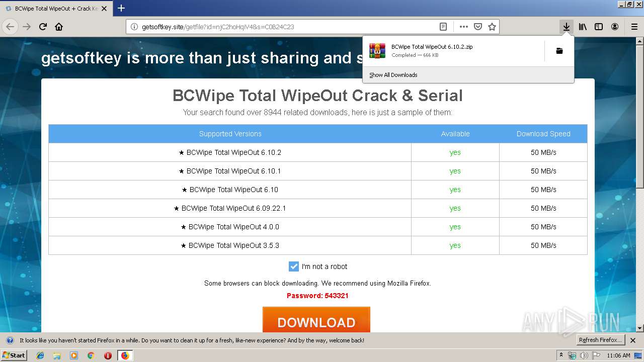Click the BCWipe Total WipeOut Crack & Serial heading
Viewport: 644px width, 362px height.
(x=317, y=95)
